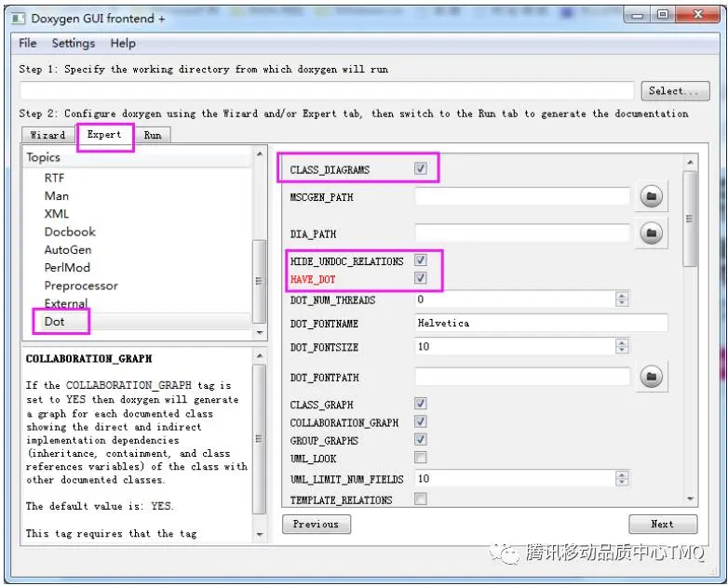
Task: Toggle the CLASS_DIAGRAMS checkbox
Action: [x=421, y=168]
